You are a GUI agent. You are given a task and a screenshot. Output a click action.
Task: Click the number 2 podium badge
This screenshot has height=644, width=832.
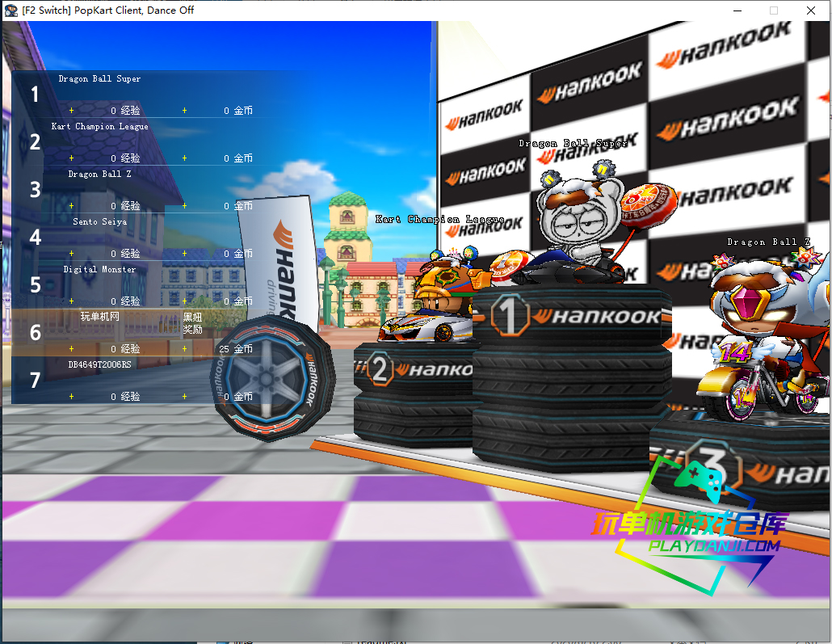coord(379,368)
